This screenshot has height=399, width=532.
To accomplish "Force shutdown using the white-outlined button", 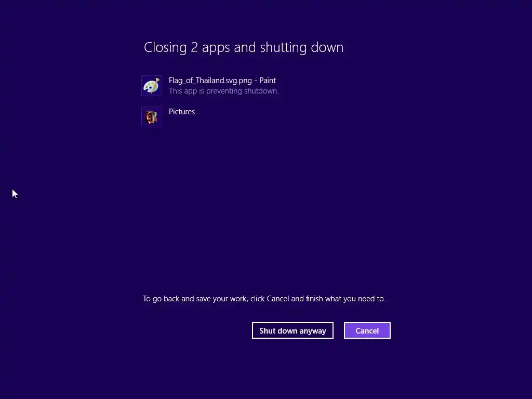I will [292, 330].
